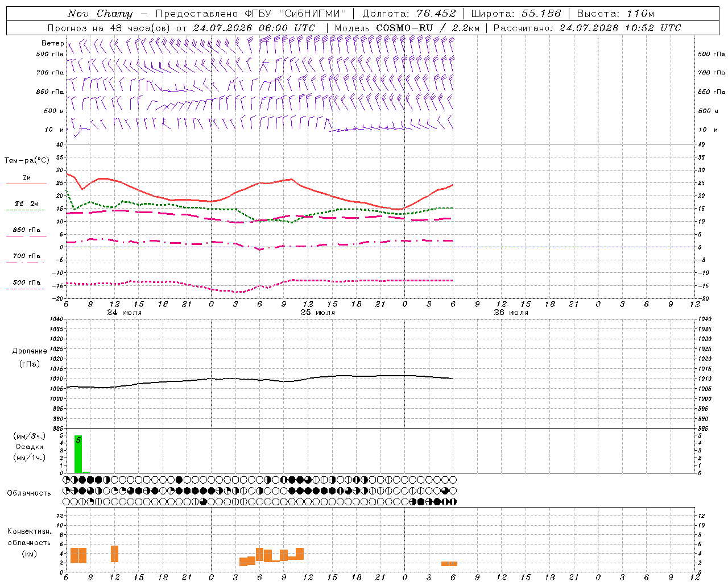Click the orange convective bar at hour 12
This screenshot has width=728, height=582.
click(x=115, y=554)
